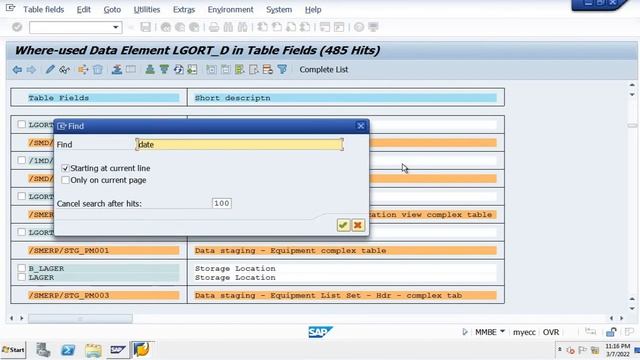Open the Extras menu
640x360 pixels.
(x=184, y=9)
